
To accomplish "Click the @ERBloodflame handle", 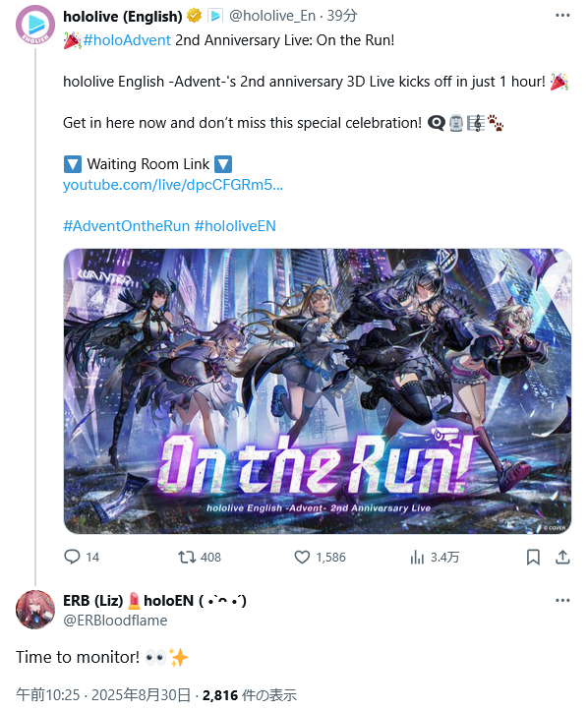I will [x=115, y=621].
